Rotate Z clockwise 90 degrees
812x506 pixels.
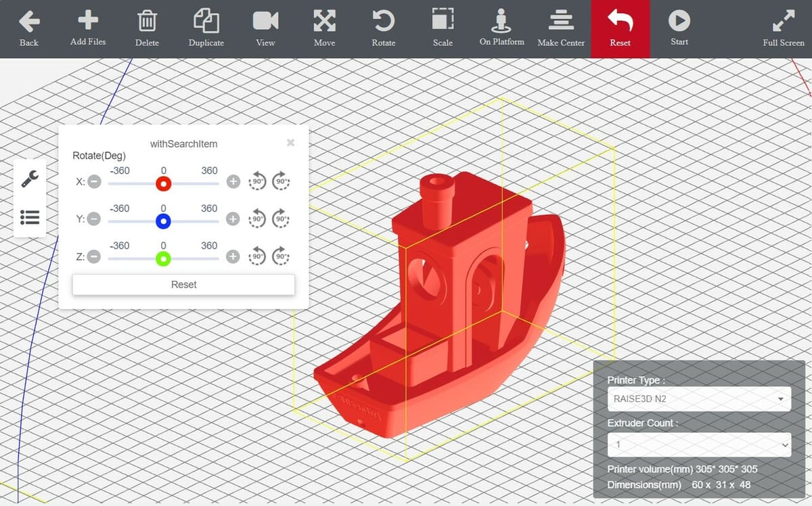(281, 256)
